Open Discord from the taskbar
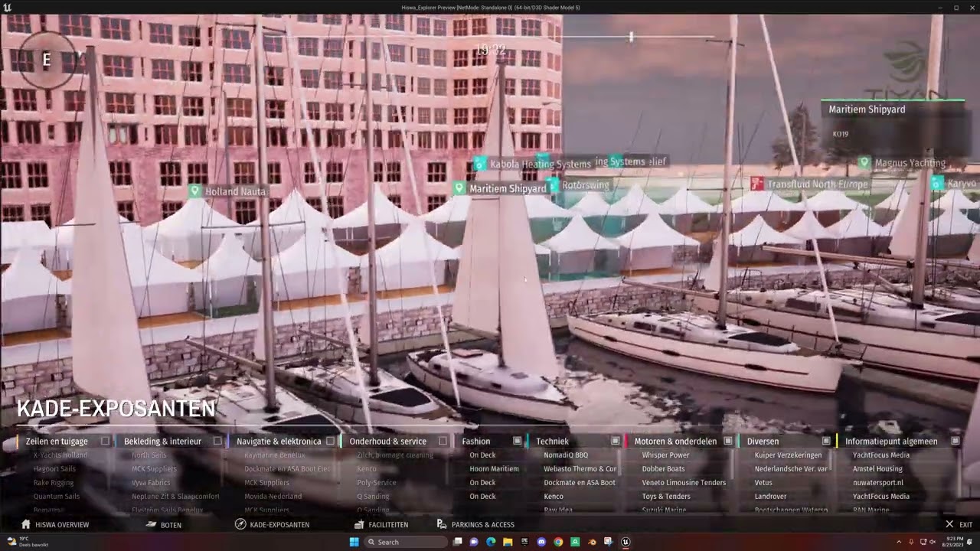The height and width of the screenshot is (551, 980). (541, 542)
